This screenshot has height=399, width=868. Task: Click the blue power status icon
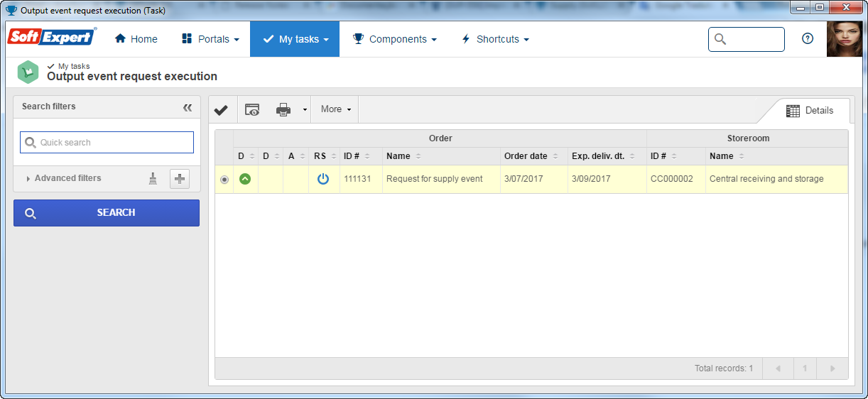pyautogui.click(x=323, y=179)
